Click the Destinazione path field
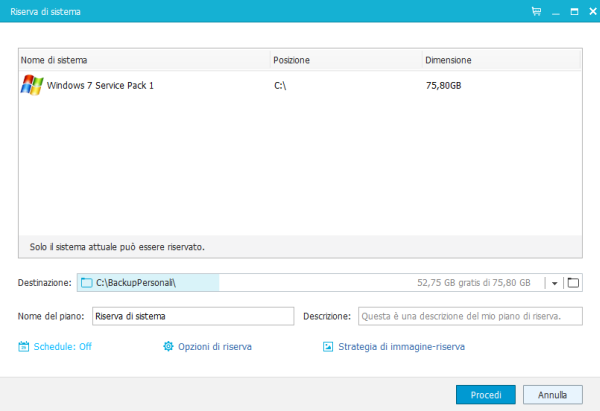Viewport: 600px width, 411px height. point(329,283)
